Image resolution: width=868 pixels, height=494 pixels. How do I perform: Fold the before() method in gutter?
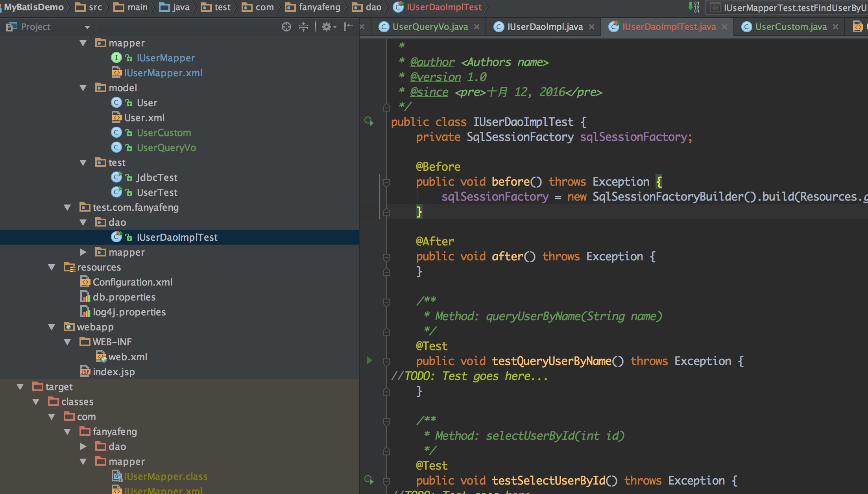pos(386,182)
